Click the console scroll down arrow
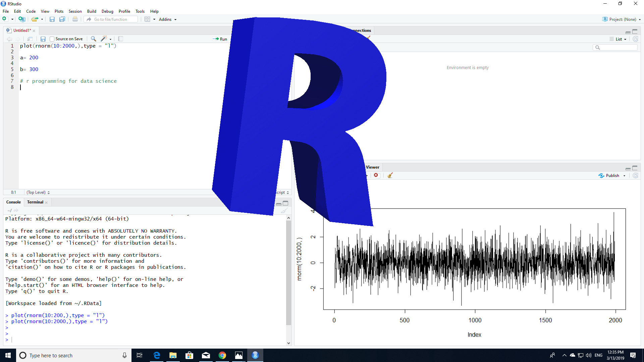 (288, 343)
